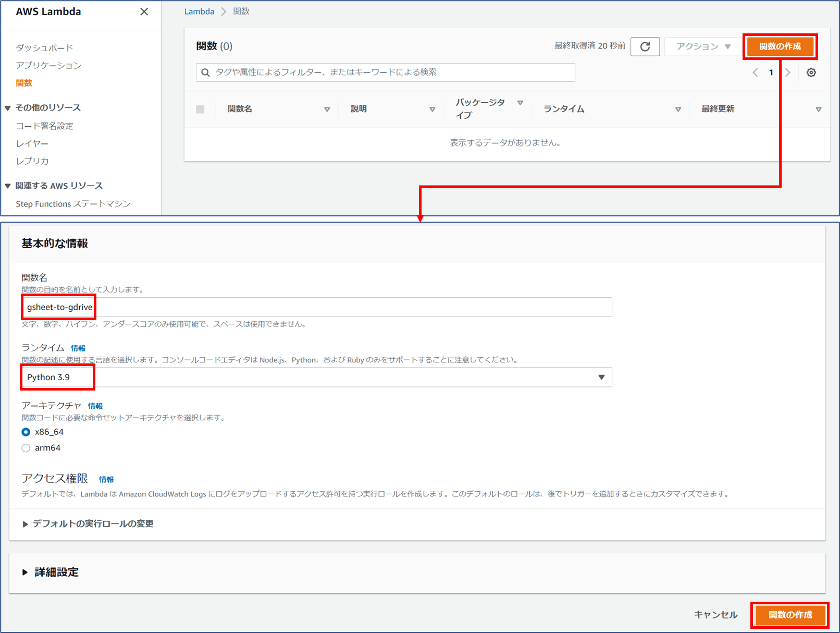Open Step Functions ステートマシン link
Screen dimensions: 840x633
[73, 204]
